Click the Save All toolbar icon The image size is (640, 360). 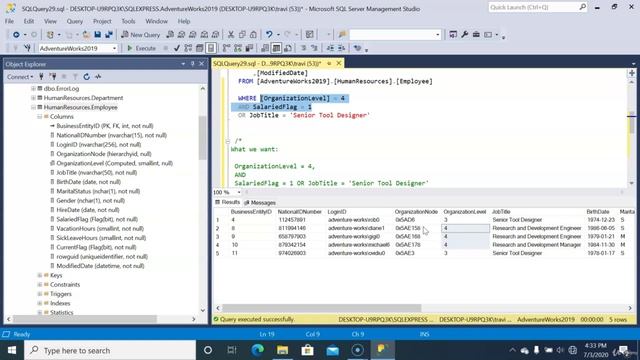point(109,35)
